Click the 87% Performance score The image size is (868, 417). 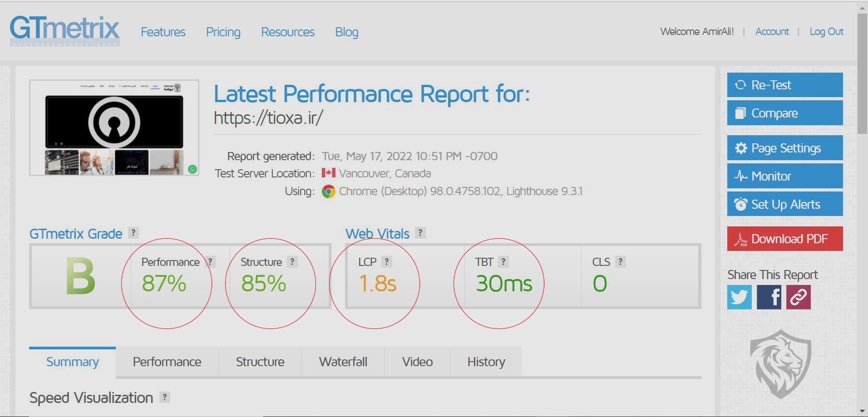pyautogui.click(x=164, y=284)
